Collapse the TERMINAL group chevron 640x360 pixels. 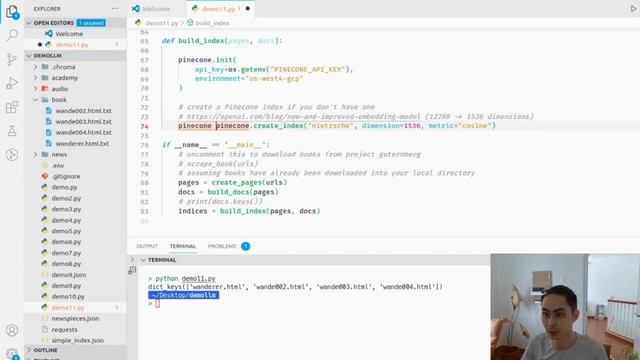click(x=143, y=260)
